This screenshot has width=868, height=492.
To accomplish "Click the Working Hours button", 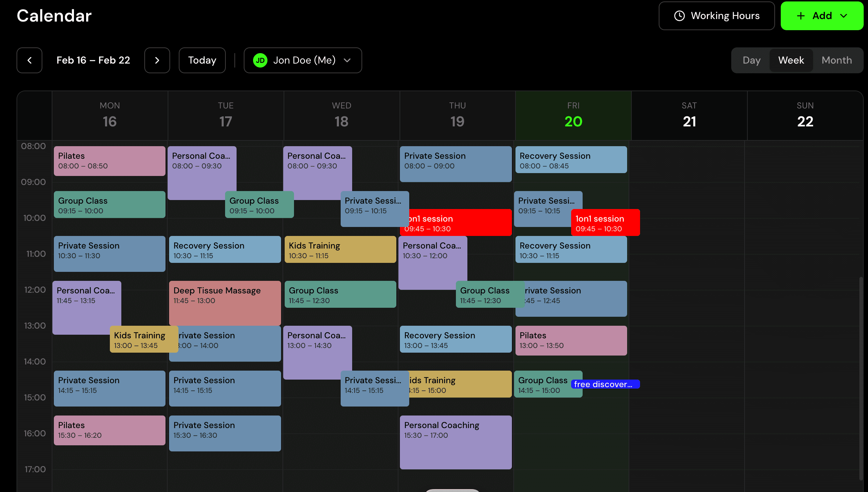I will coord(716,15).
